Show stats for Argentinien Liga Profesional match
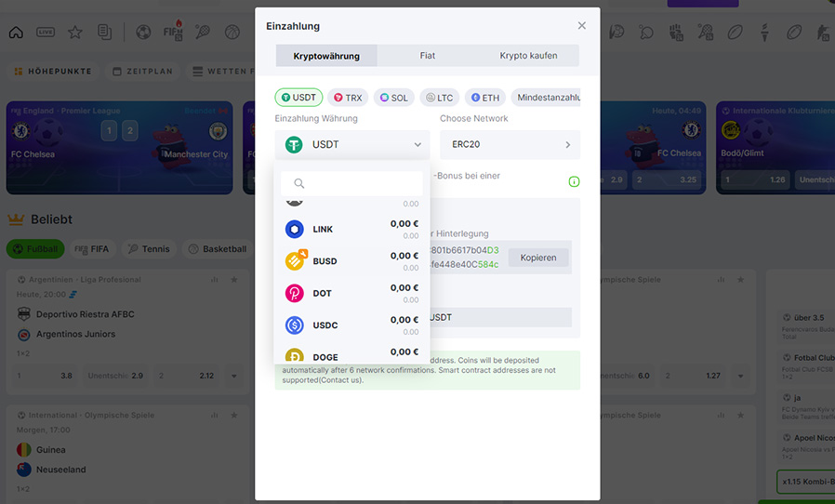The height and width of the screenshot is (504, 835). click(x=215, y=279)
